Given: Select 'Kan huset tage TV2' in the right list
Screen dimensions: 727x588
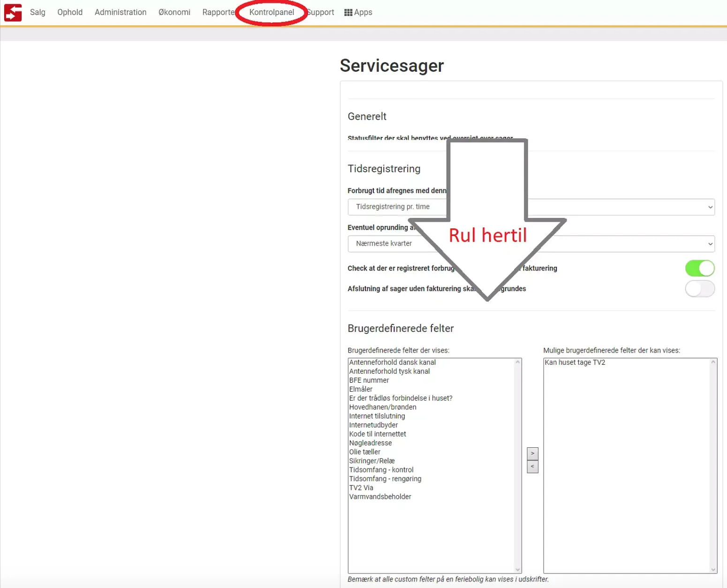Looking at the screenshot, I should (x=575, y=362).
